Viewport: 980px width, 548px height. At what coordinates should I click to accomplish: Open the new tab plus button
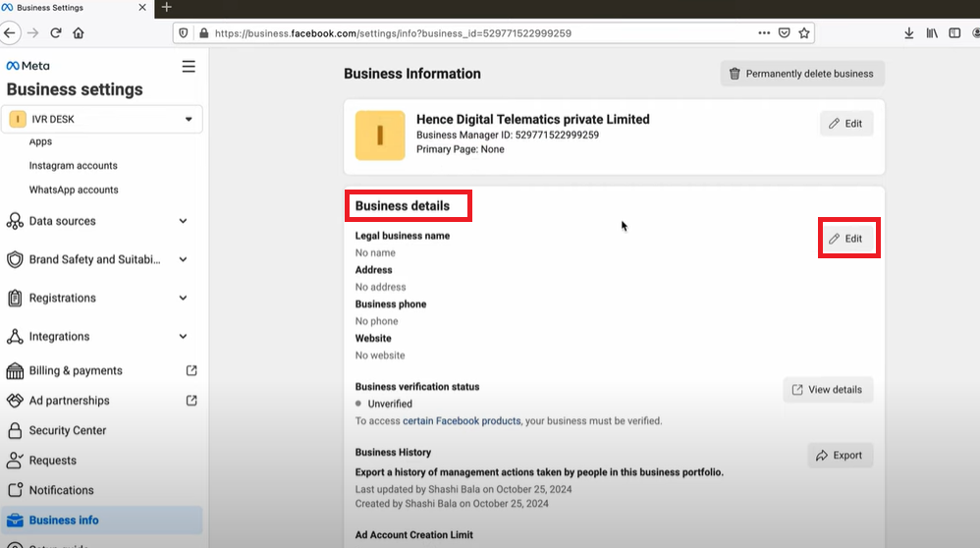click(166, 8)
